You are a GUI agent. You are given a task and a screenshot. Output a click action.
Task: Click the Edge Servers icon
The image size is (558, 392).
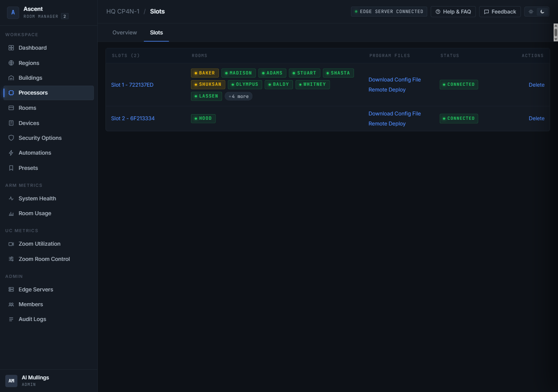pyautogui.click(x=11, y=290)
